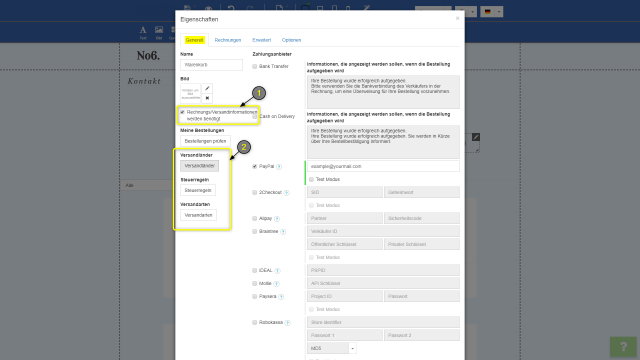
Task: Click the German flag language button
Action: point(488,11)
